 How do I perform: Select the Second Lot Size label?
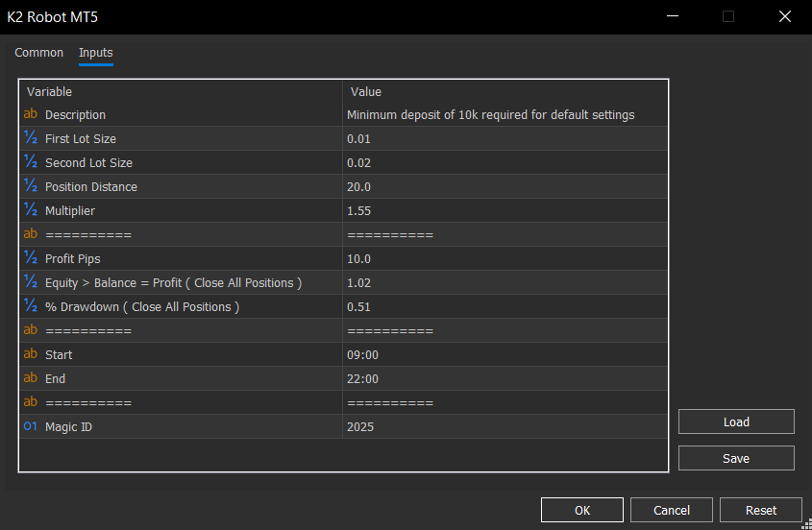pyautogui.click(x=88, y=162)
